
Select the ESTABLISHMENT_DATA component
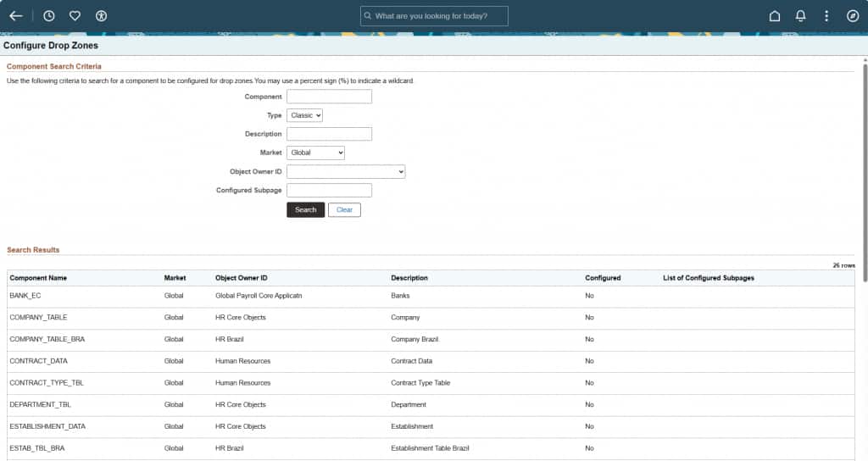click(x=47, y=427)
